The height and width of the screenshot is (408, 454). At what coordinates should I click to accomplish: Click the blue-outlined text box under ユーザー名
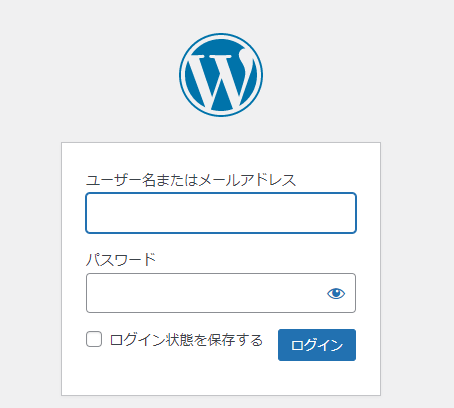(221, 213)
